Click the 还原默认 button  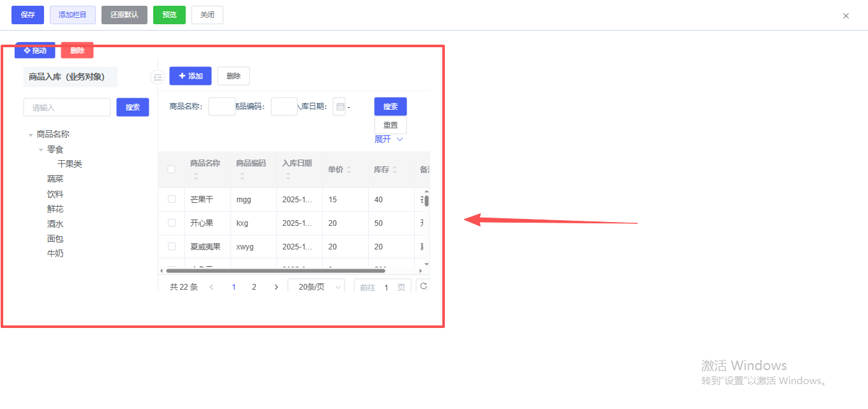coord(124,15)
